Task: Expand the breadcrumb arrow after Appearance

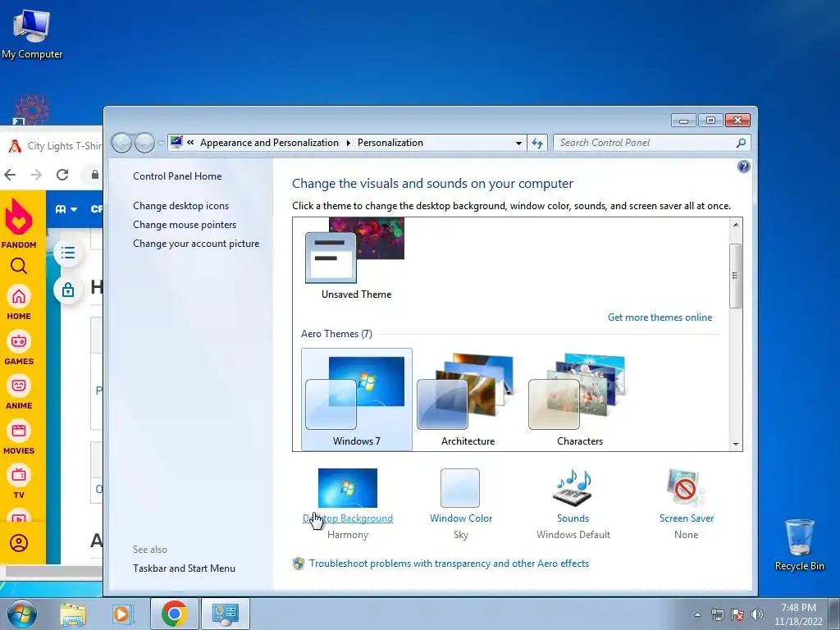Action: (x=348, y=143)
